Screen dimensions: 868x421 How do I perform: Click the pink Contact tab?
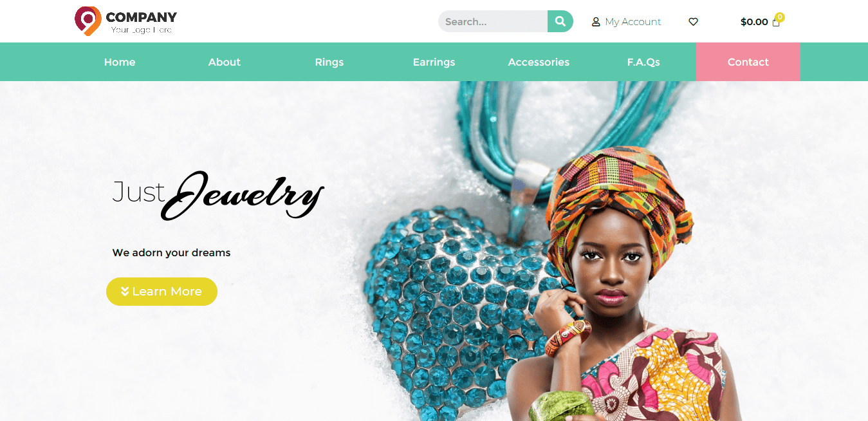coord(748,62)
